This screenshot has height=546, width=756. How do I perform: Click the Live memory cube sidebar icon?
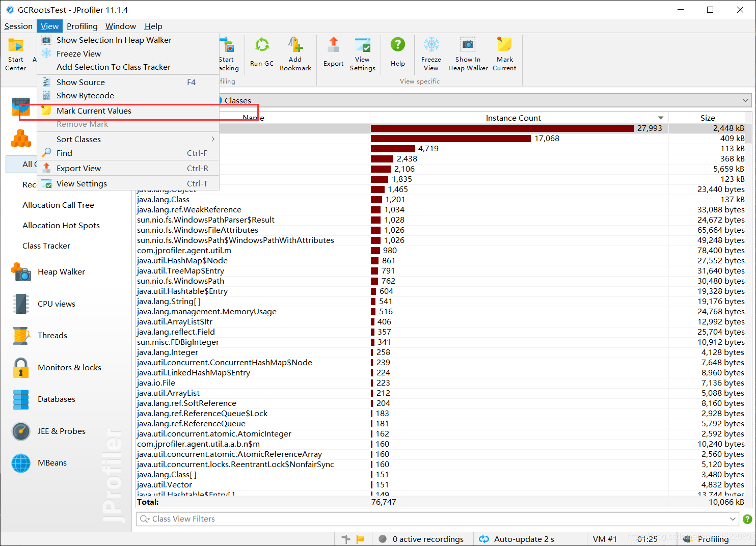pos(21,138)
